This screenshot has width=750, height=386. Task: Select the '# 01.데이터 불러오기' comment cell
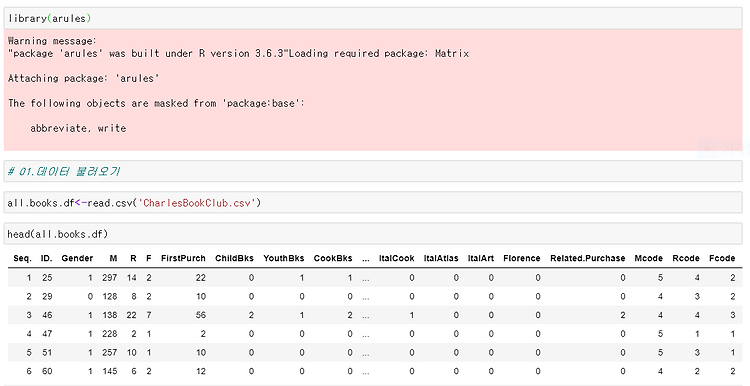click(x=373, y=171)
